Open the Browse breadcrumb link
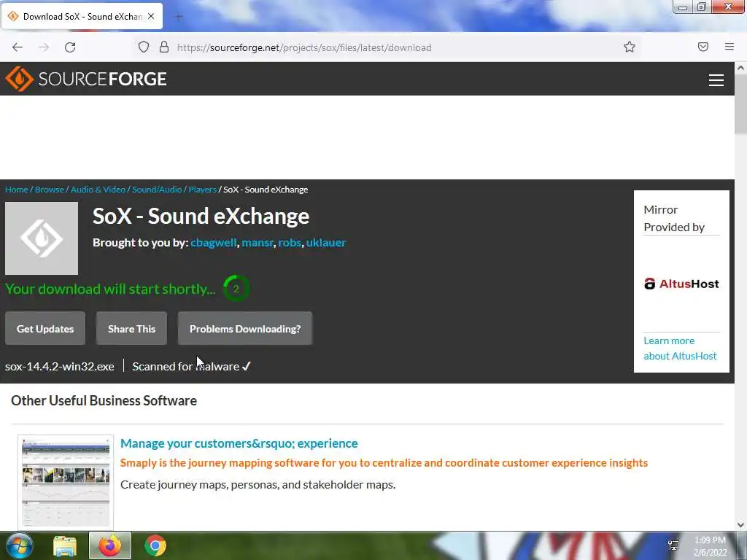 click(49, 190)
